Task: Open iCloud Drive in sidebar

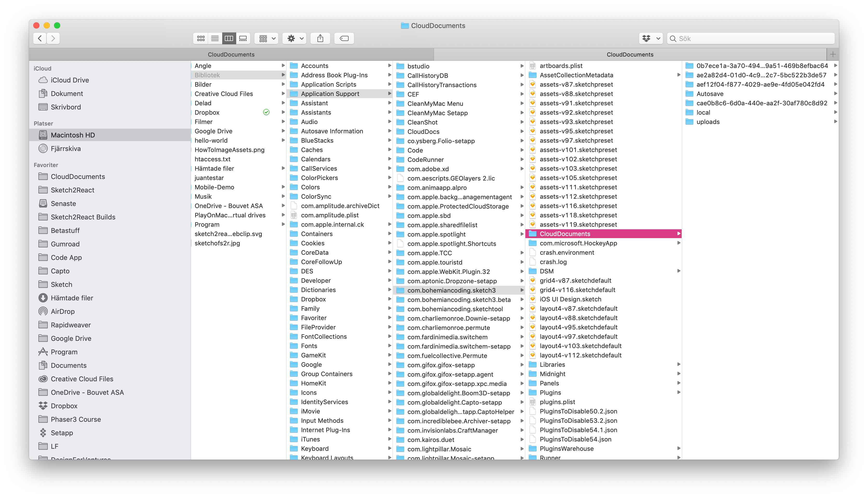Action: click(x=70, y=80)
